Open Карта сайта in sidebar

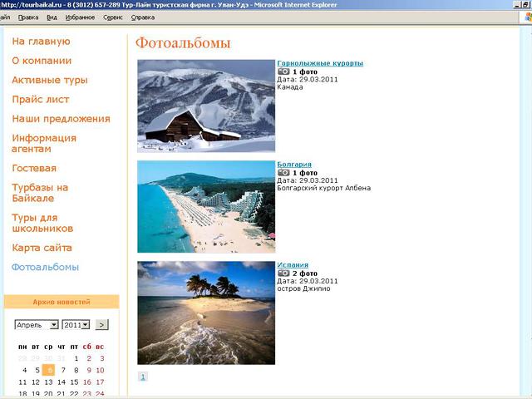click(42, 248)
